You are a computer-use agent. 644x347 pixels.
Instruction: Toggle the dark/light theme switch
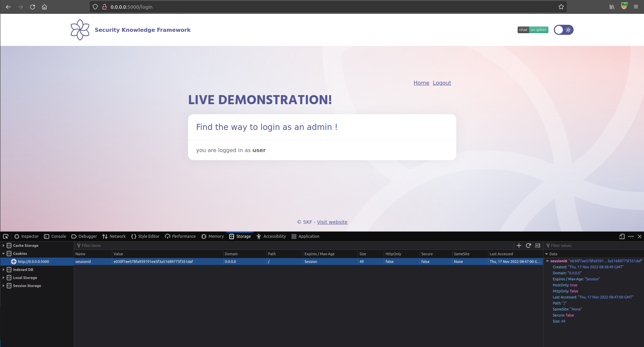tap(564, 30)
